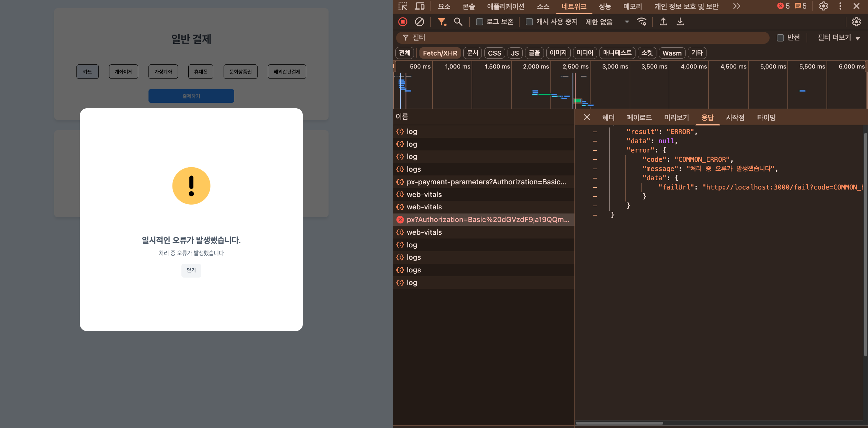
Task: Close the DevTools panel
Action: coord(856,6)
